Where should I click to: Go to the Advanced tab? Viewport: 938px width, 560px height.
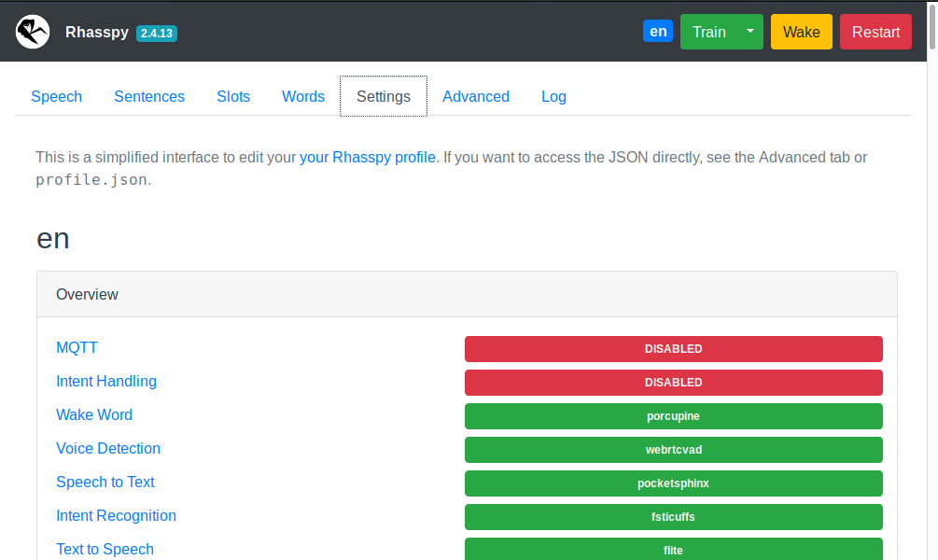tap(476, 96)
